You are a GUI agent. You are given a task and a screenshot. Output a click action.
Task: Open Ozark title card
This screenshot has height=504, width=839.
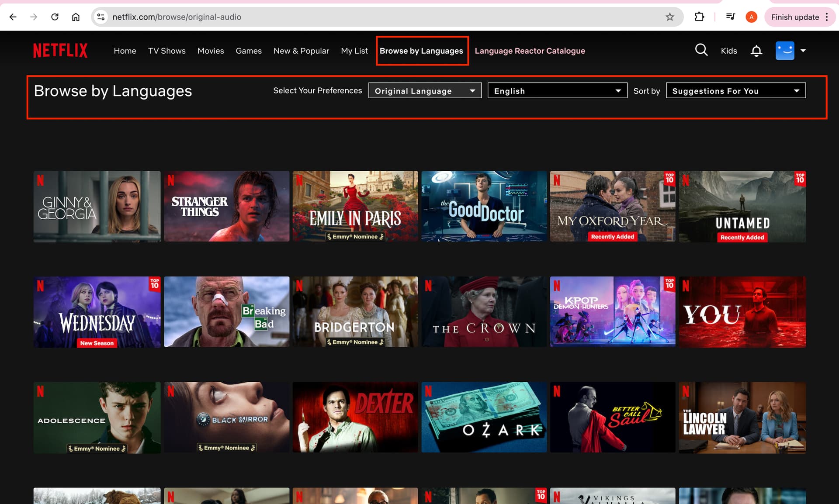(484, 418)
